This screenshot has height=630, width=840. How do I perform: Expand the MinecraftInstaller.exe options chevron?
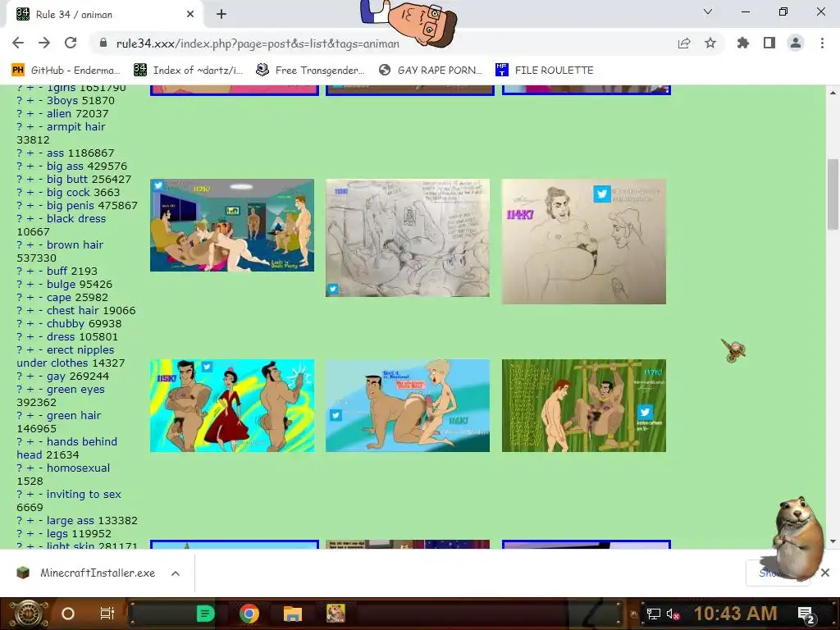(x=176, y=573)
